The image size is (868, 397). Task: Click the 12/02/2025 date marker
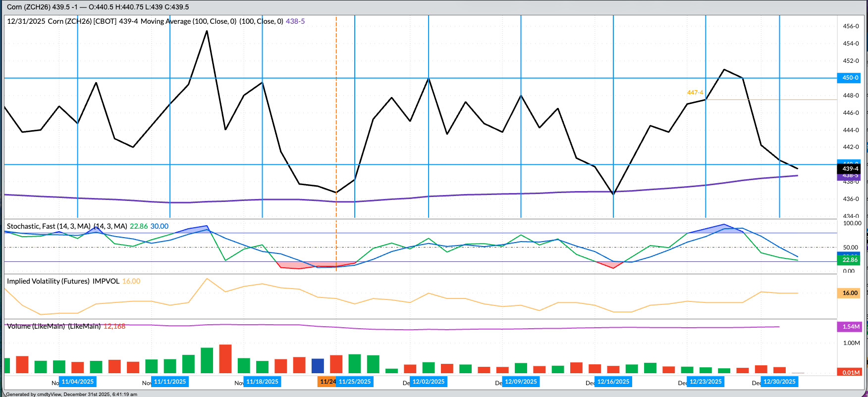pyautogui.click(x=429, y=382)
